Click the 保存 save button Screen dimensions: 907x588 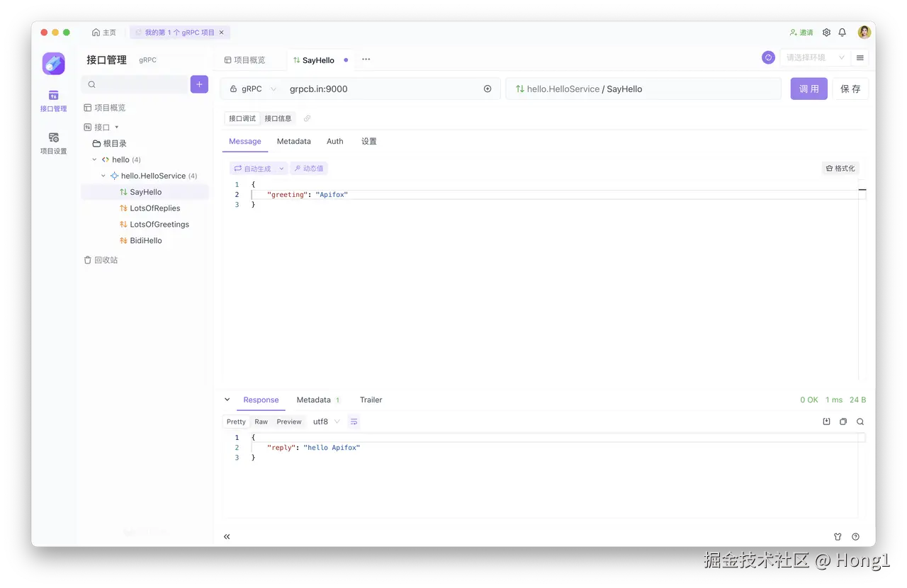coord(850,89)
